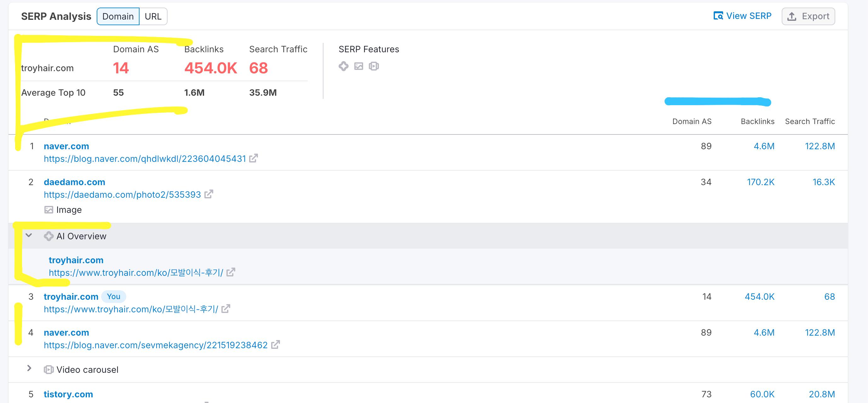868x403 pixels.
Task: Click the 1.6M average backlinks value
Action: click(194, 93)
